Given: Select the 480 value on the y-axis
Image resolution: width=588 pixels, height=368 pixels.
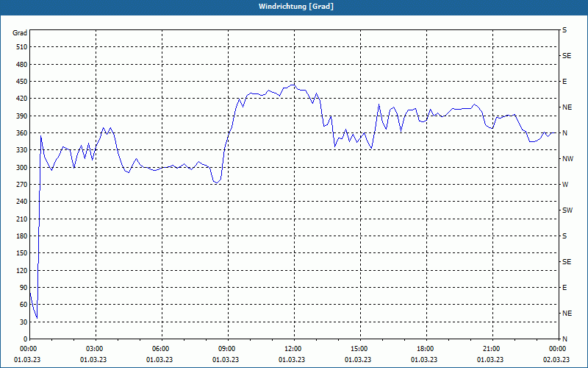Looking at the screenshot, I should [x=22, y=65].
